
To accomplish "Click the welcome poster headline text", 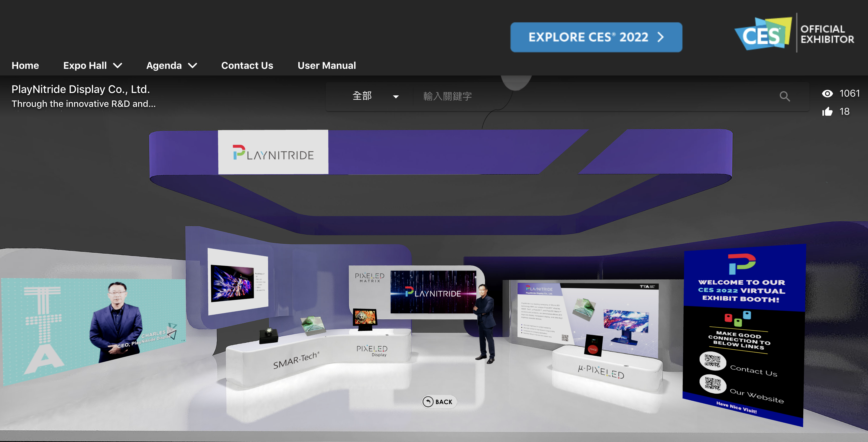I will (741, 290).
